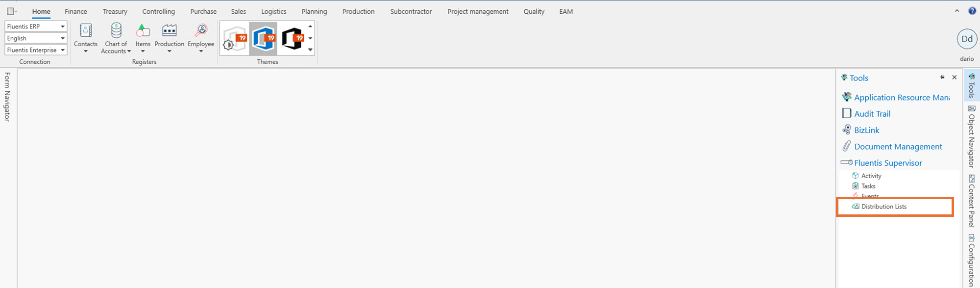Click the Audit Trail link
This screenshot has width=980, height=288.
[872, 114]
